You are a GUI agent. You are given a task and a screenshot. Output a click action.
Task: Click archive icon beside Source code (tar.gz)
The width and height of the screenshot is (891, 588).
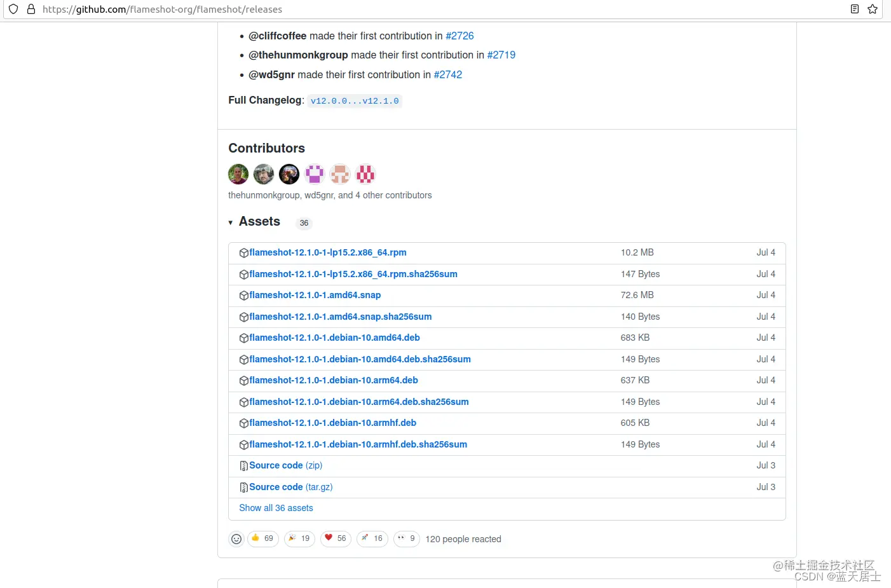243,488
